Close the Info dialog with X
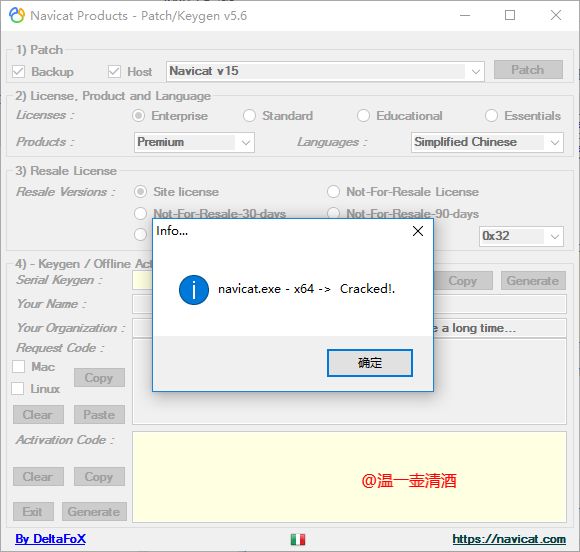This screenshot has height=552, width=580. (x=418, y=231)
